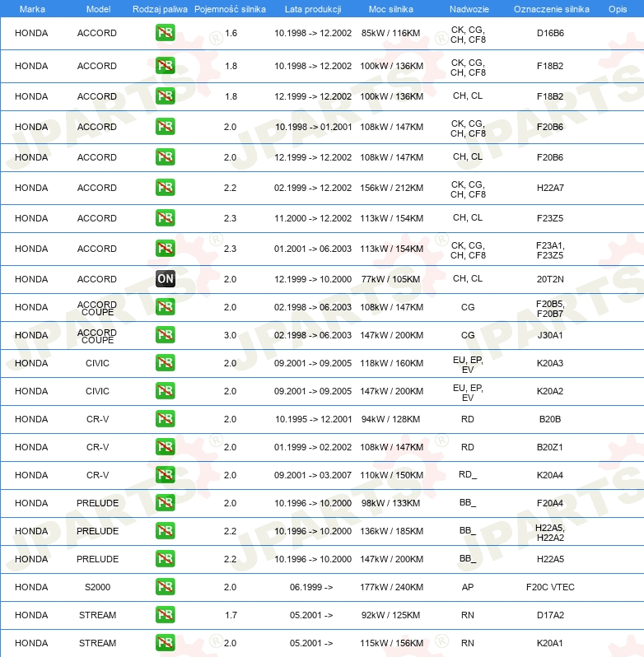Click the 85kW / 116KM power cell
The image size is (644, 657).
tap(390, 33)
